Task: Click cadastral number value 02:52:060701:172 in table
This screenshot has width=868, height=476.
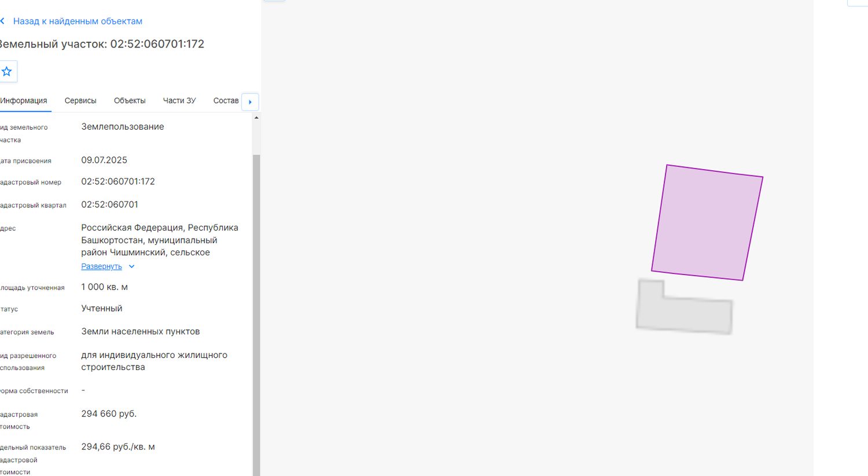Action: tap(118, 182)
